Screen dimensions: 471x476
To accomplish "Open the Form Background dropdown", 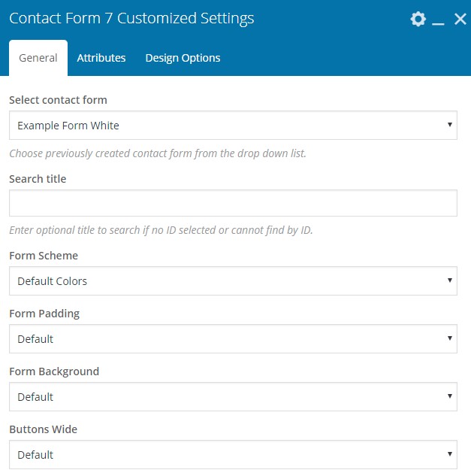I will pyautogui.click(x=233, y=397).
